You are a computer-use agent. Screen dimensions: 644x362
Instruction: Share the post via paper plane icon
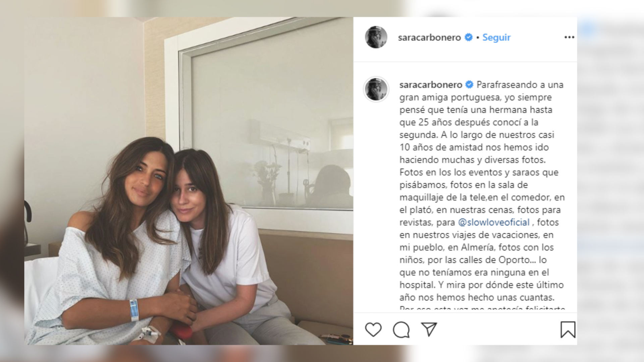click(x=429, y=329)
